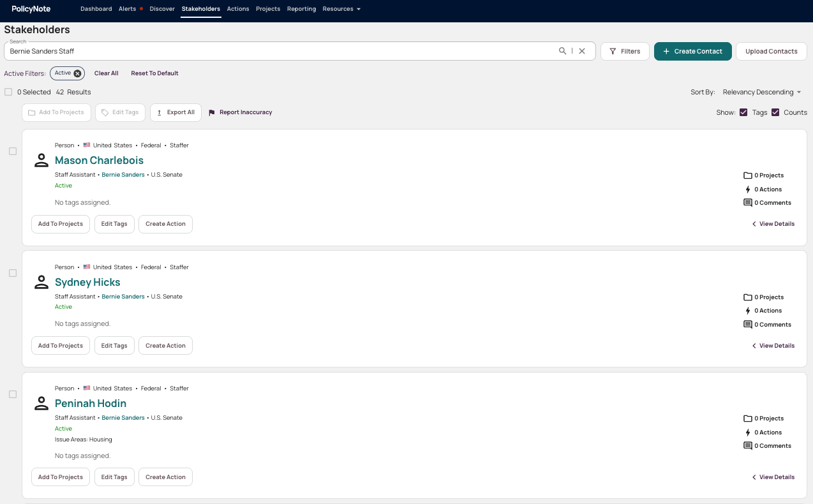The image size is (813, 504).
Task: Click US flag icon on Sydney Hicks card
Action: tap(87, 267)
